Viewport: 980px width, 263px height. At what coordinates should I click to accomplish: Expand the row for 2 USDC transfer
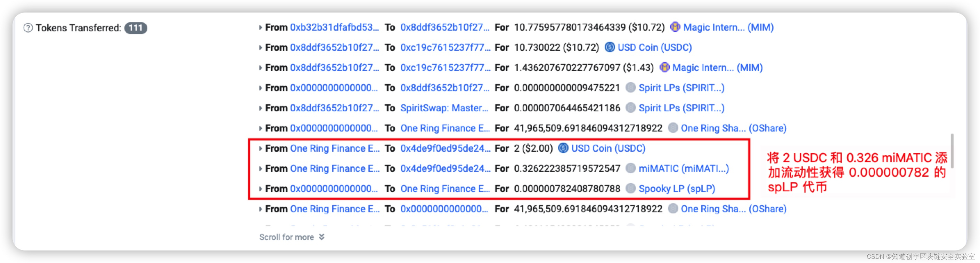[260, 149]
